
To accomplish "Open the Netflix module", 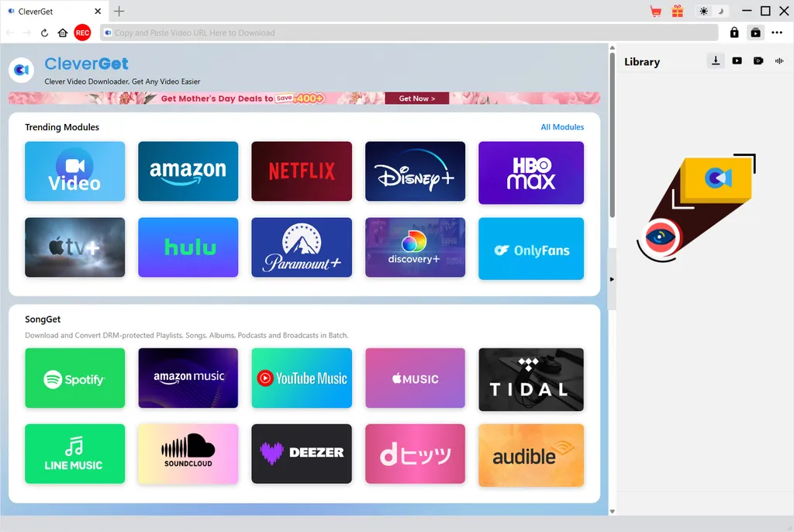I will (x=302, y=171).
